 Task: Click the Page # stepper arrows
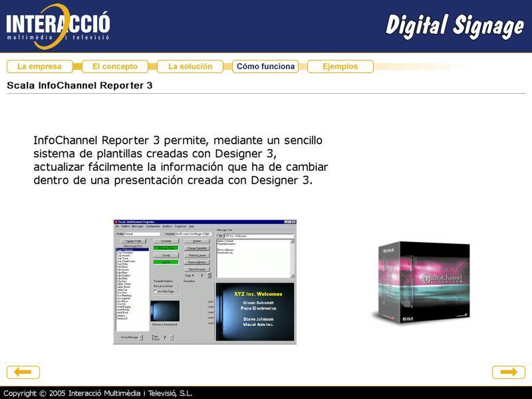coord(209,275)
